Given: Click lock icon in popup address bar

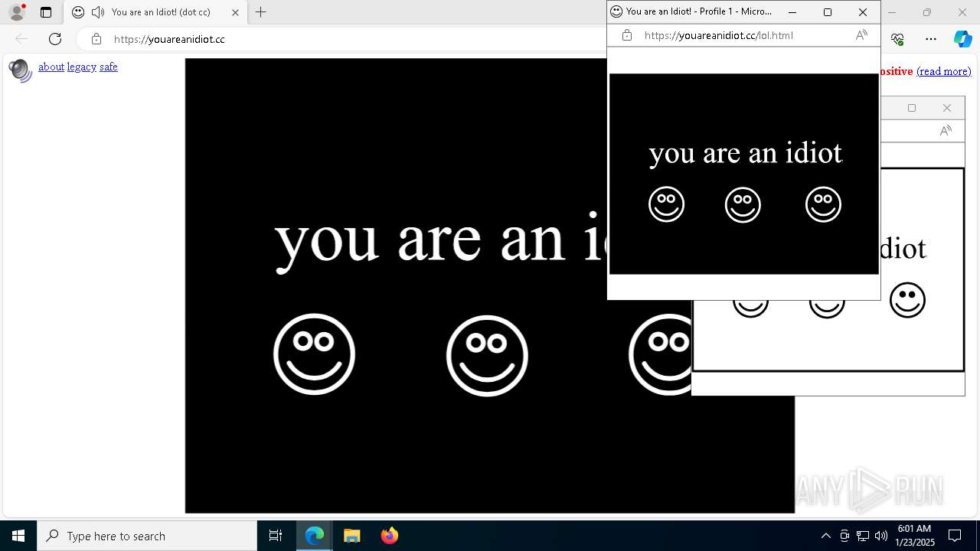Looking at the screenshot, I should (627, 35).
